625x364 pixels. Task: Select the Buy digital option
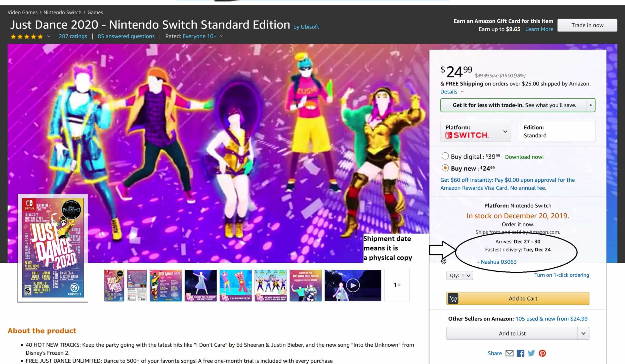pyautogui.click(x=445, y=156)
